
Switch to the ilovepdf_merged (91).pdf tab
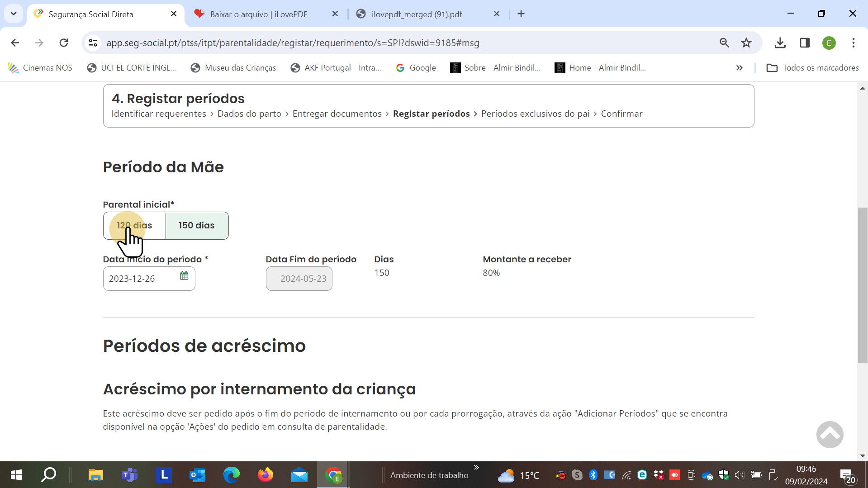click(417, 14)
